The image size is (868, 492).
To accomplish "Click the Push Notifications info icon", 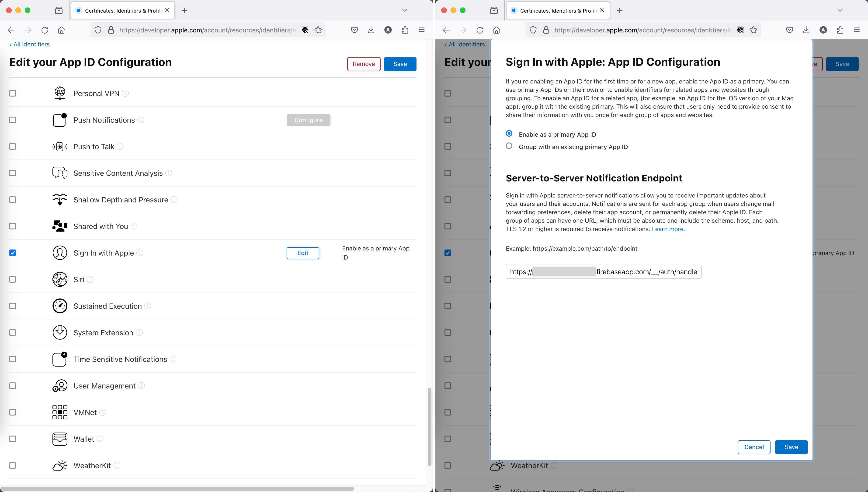I will tap(141, 120).
